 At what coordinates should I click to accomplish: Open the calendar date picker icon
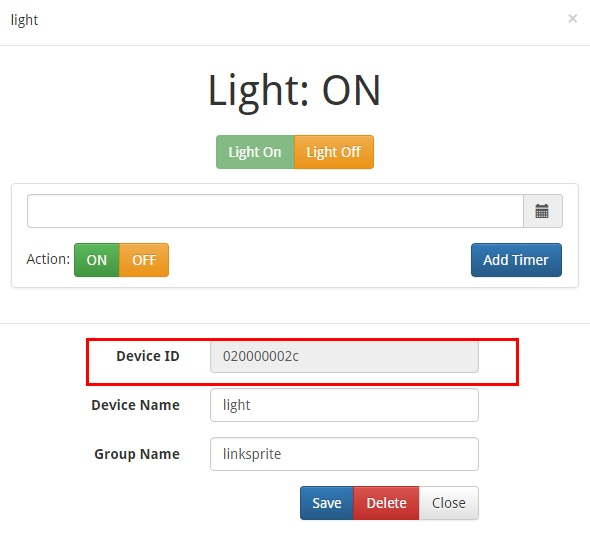[543, 211]
